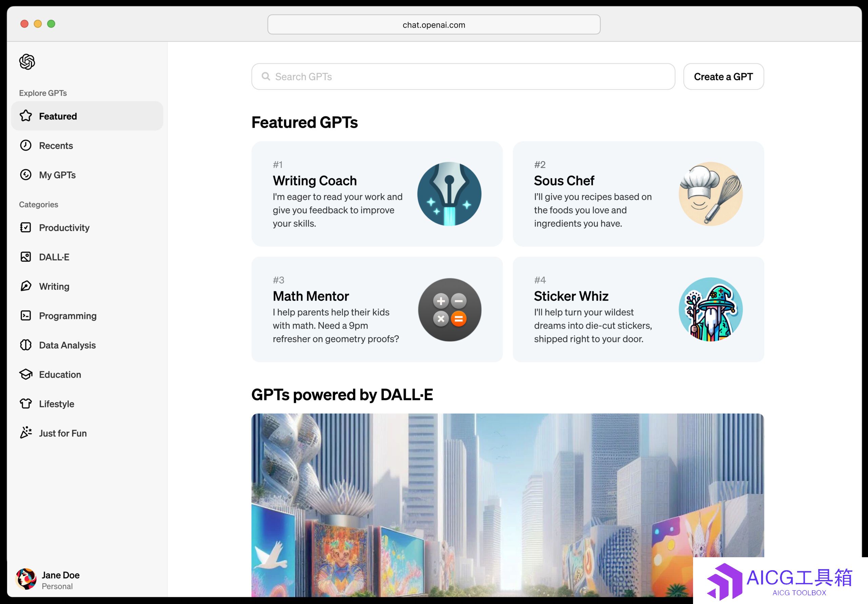Focus the Search GPTs input field

pos(463,77)
